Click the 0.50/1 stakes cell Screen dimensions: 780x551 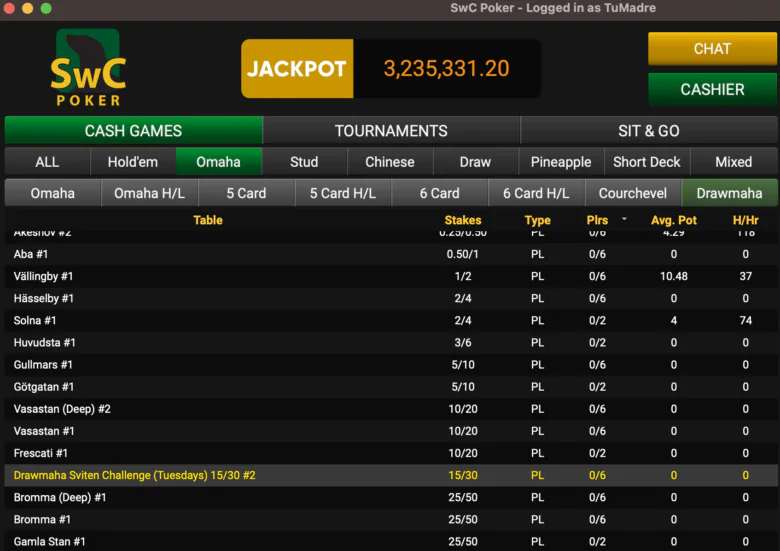point(463,254)
